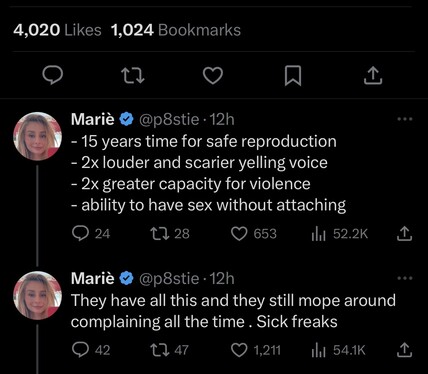
Task: Open the more options menu on the second reply
Action: [405, 278]
